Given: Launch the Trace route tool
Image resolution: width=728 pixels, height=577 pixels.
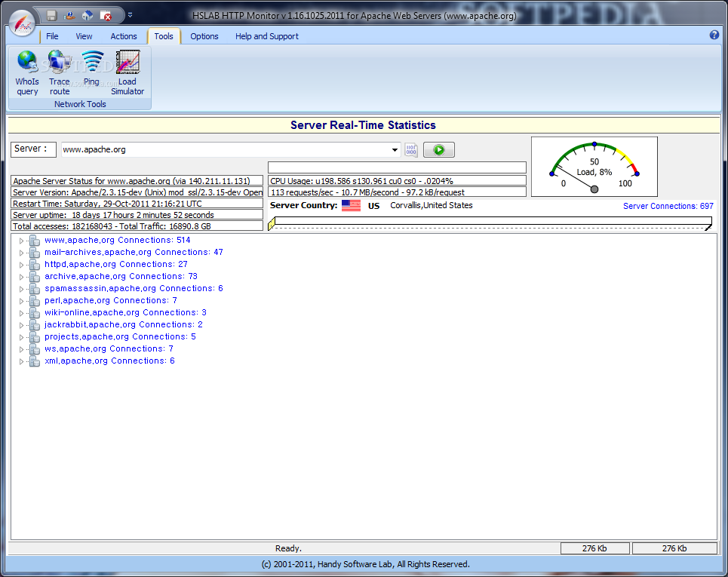Looking at the screenshot, I should [60, 73].
